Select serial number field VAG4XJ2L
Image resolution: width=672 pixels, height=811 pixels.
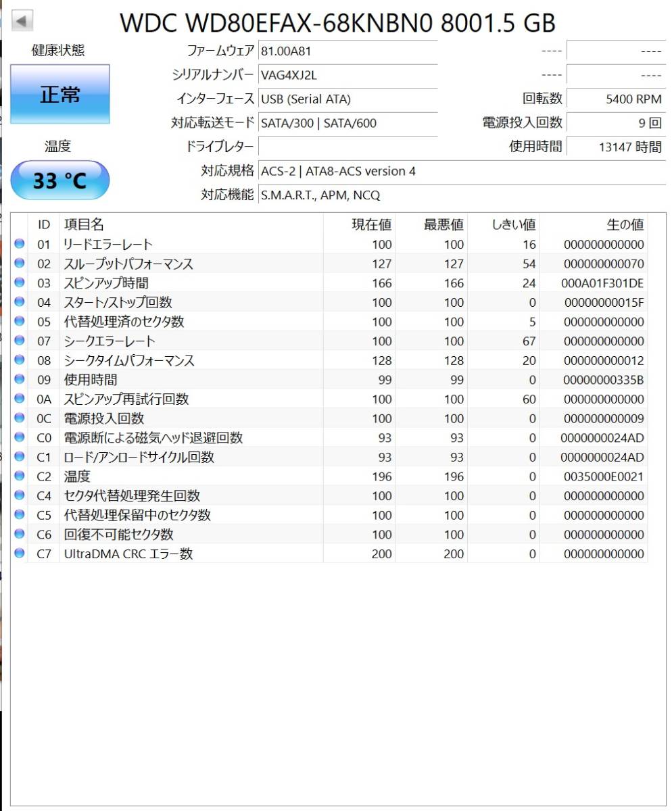(347, 75)
